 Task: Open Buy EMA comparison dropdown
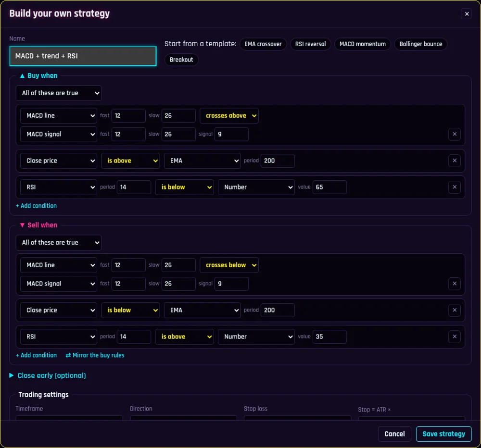(x=203, y=161)
